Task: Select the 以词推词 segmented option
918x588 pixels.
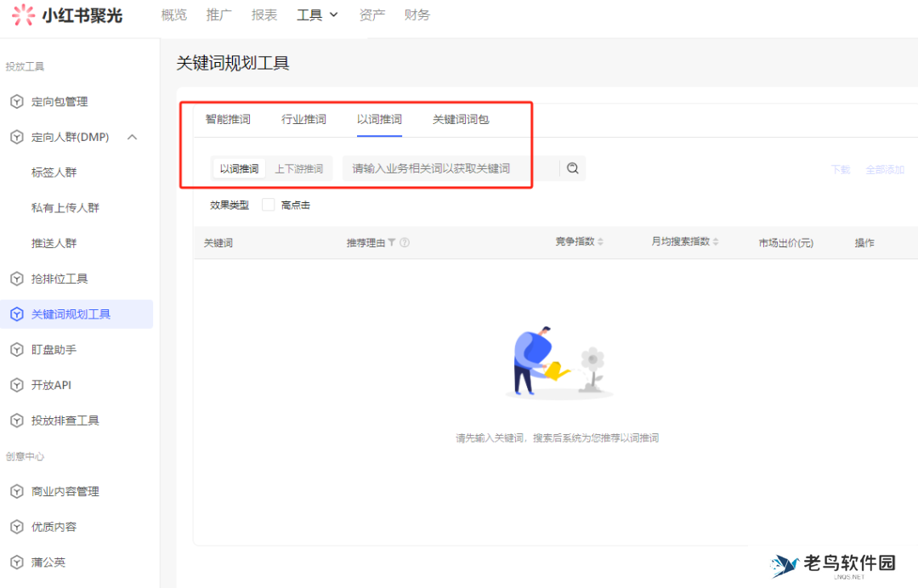Action: tap(238, 167)
